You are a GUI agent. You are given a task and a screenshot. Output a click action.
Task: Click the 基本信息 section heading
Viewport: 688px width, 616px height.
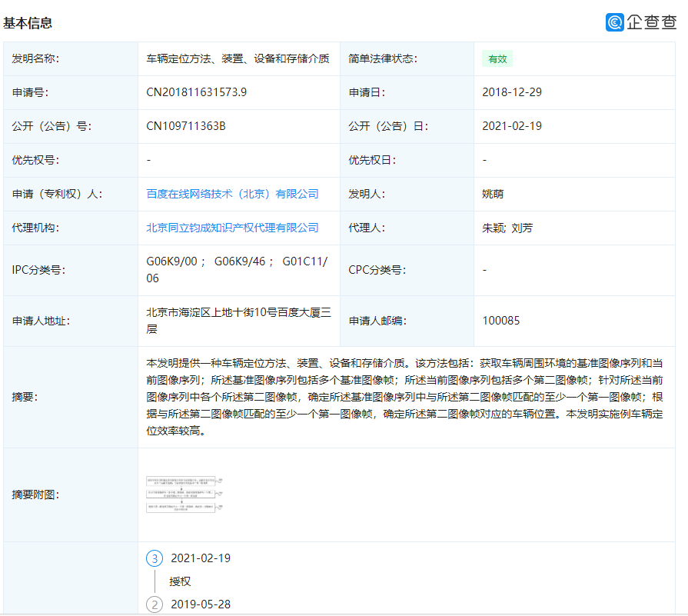point(28,23)
